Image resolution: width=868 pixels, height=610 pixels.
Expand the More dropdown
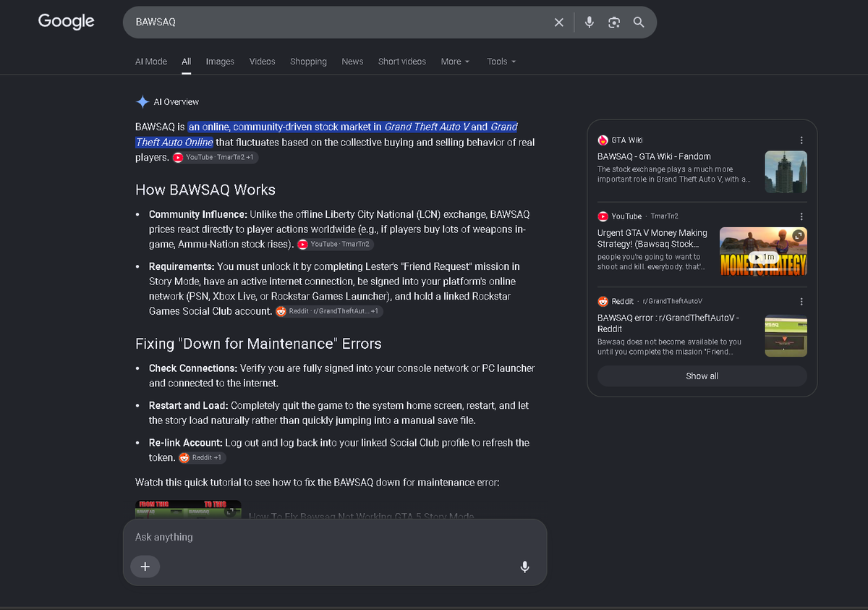455,62
